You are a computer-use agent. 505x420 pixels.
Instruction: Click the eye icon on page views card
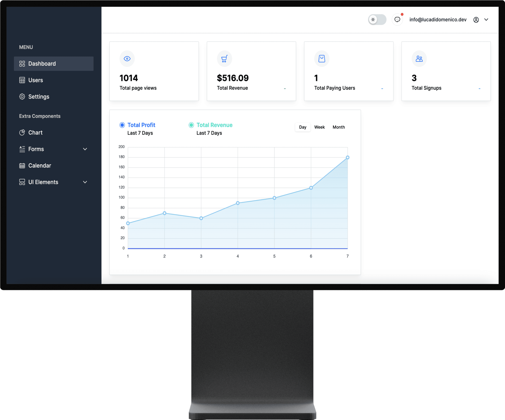point(127,59)
